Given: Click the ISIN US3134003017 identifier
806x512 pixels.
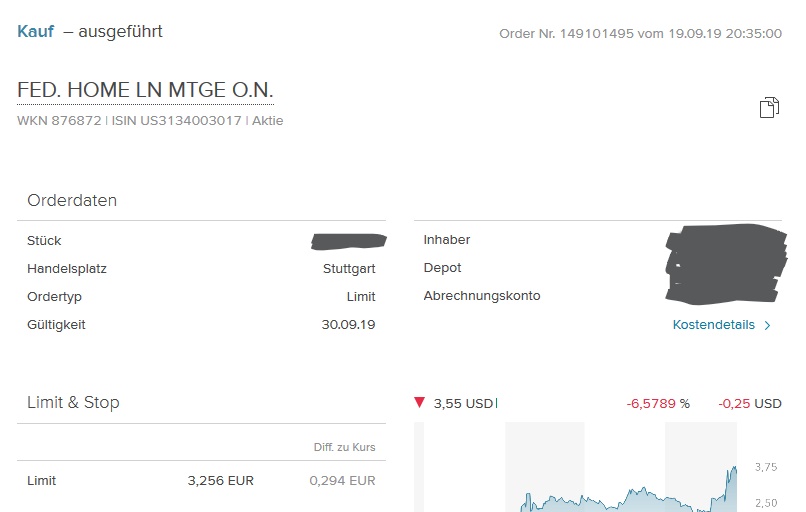Looking at the screenshot, I should 176,121.
